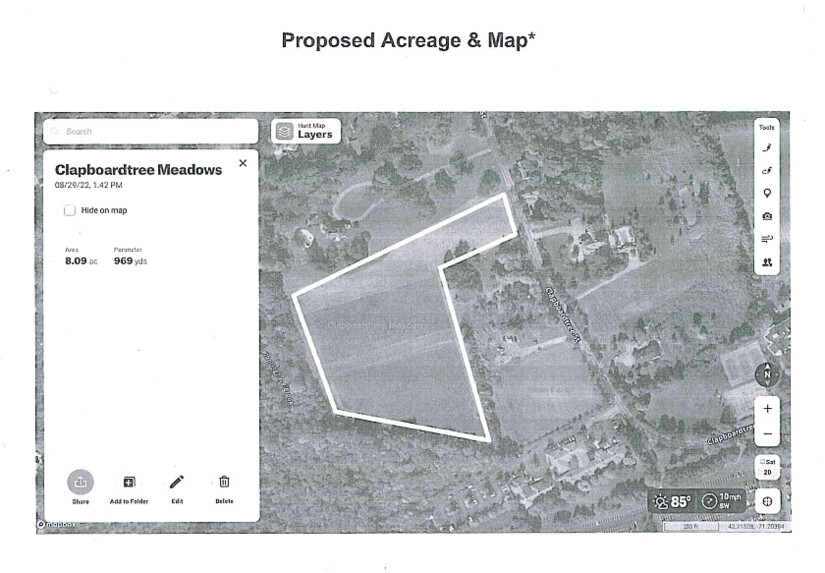Open the 85° weather widget
The image size is (825, 573).
(673, 501)
